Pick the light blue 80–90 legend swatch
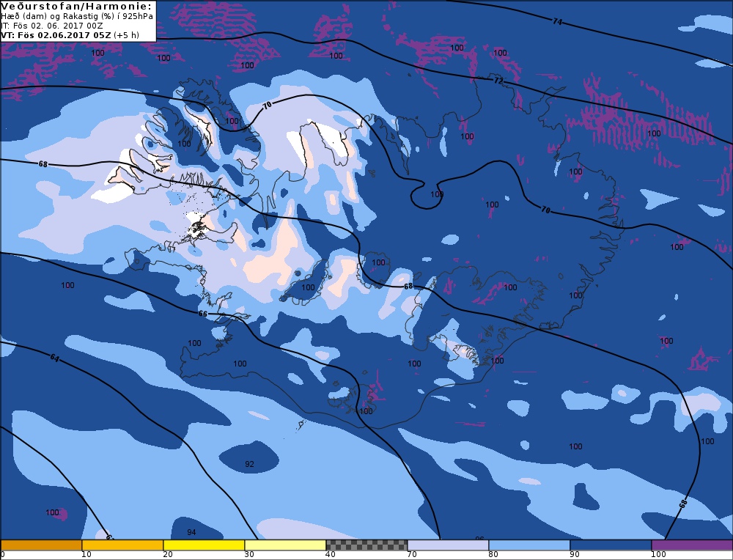This screenshot has height=560, width=733. click(x=529, y=545)
